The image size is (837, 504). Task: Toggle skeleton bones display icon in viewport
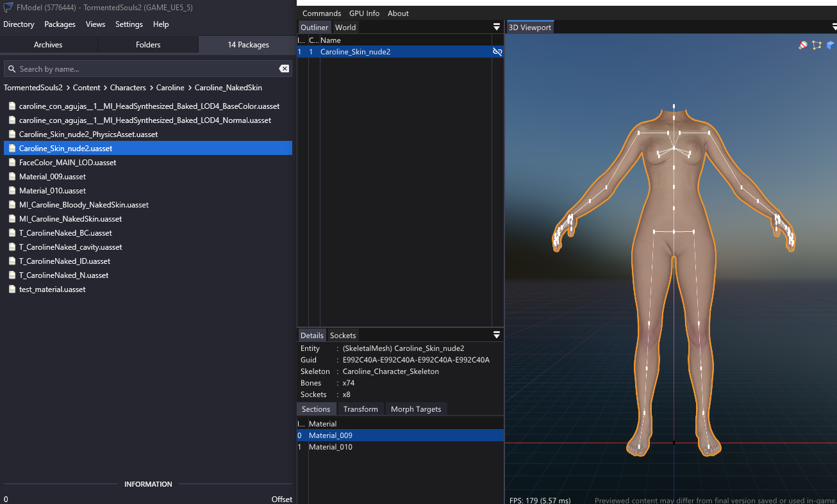[816, 45]
